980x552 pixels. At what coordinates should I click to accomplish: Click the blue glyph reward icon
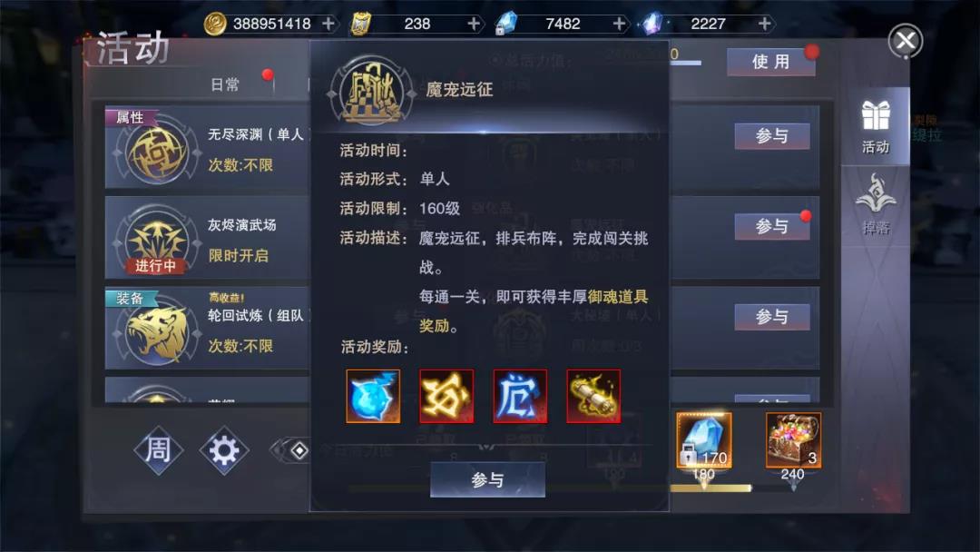pyautogui.click(x=520, y=396)
